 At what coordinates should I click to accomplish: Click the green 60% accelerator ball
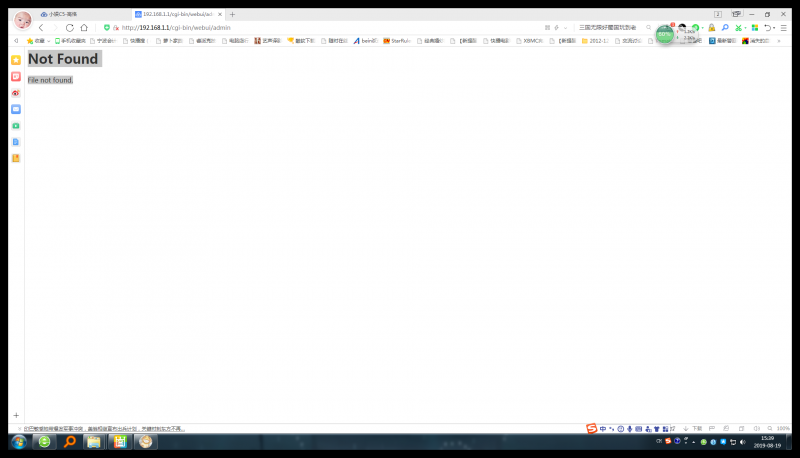[x=665, y=35]
